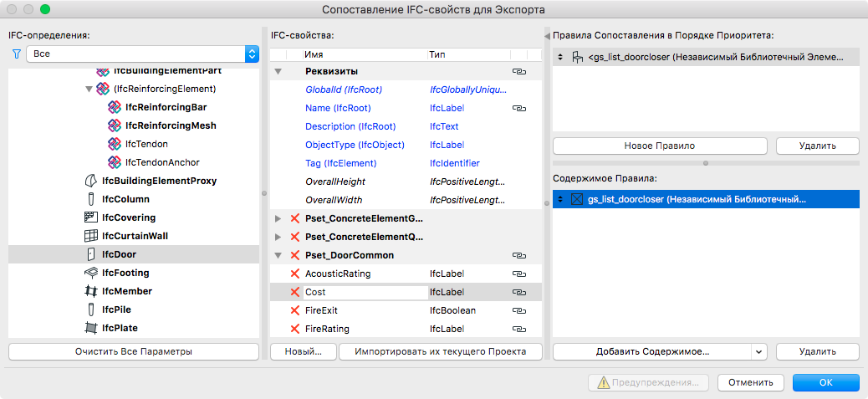Click the IfcPlate icon
Viewport: 868px width, 399px height.
pyautogui.click(x=91, y=328)
